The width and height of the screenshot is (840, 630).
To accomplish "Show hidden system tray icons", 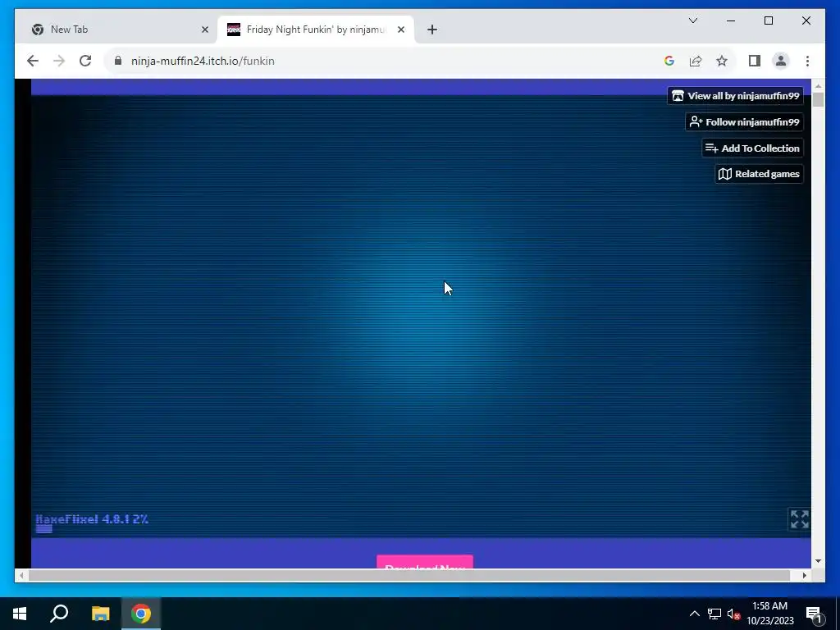I will 694,614.
